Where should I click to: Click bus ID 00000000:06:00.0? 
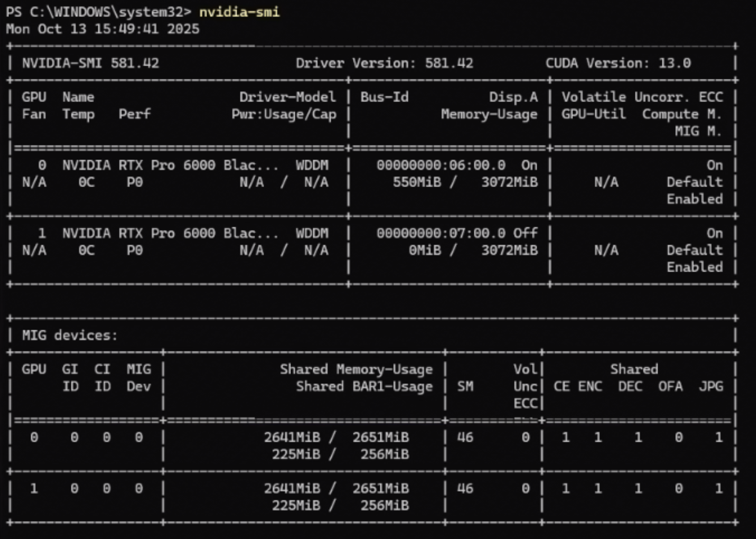pos(441,165)
